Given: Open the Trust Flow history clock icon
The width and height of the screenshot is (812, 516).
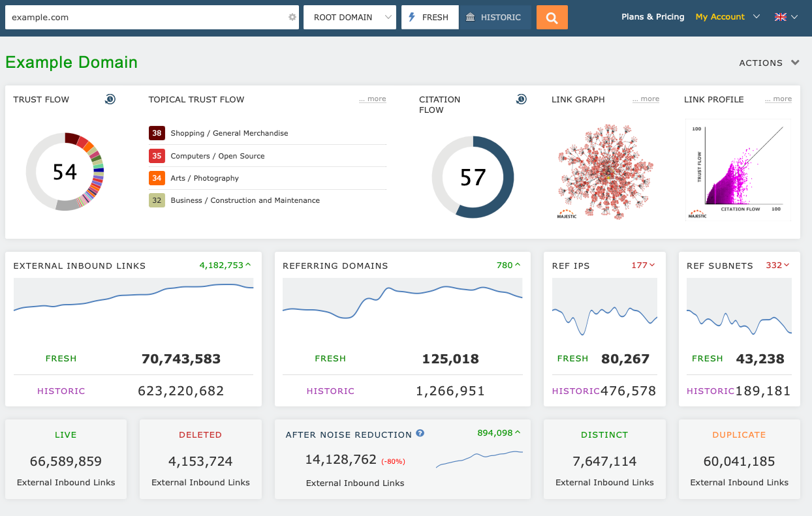Looking at the screenshot, I should pos(110,99).
